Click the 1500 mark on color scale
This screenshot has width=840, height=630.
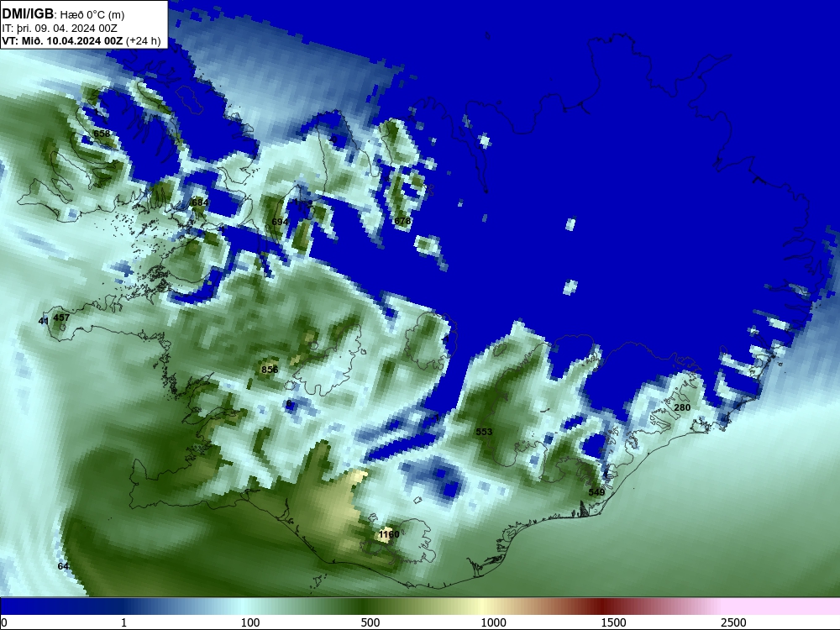[613, 622]
